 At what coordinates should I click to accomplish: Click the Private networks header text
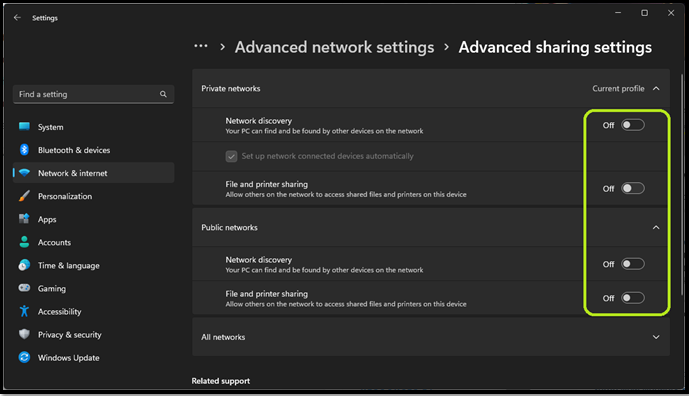tap(231, 88)
